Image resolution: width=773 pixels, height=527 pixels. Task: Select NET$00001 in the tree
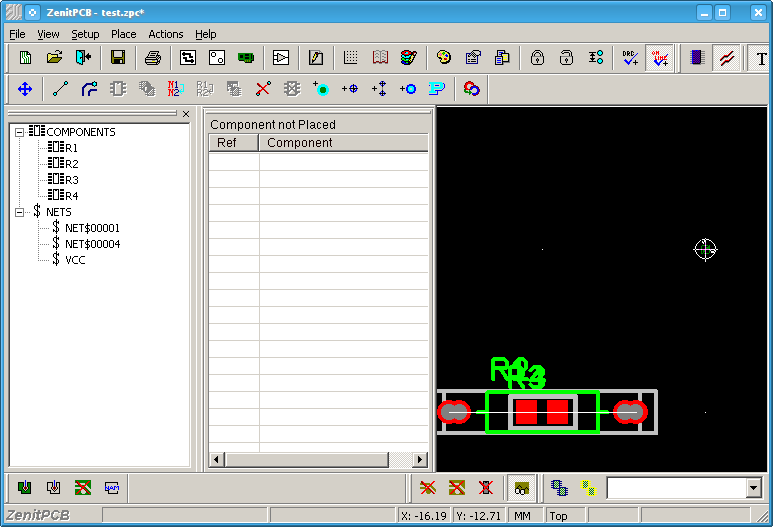click(x=92, y=228)
